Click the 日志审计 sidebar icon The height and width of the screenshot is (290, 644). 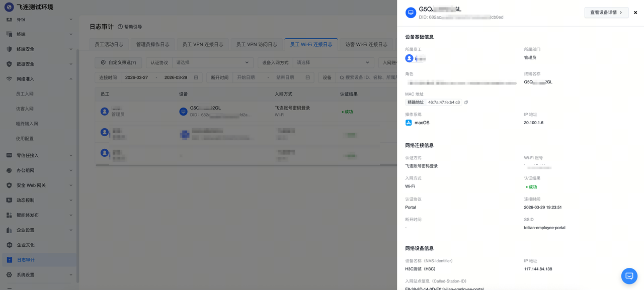point(9,260)
